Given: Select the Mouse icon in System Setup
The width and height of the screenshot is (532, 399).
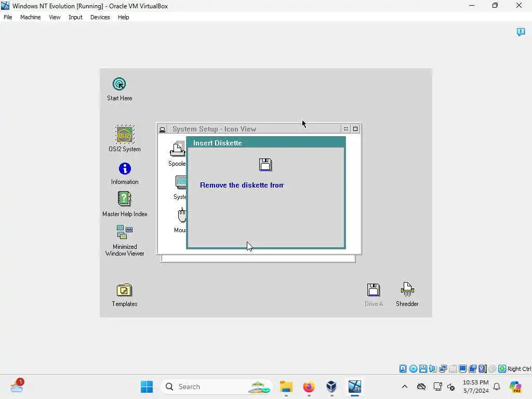Looking at the screenshot, I should tap(182, 215).
